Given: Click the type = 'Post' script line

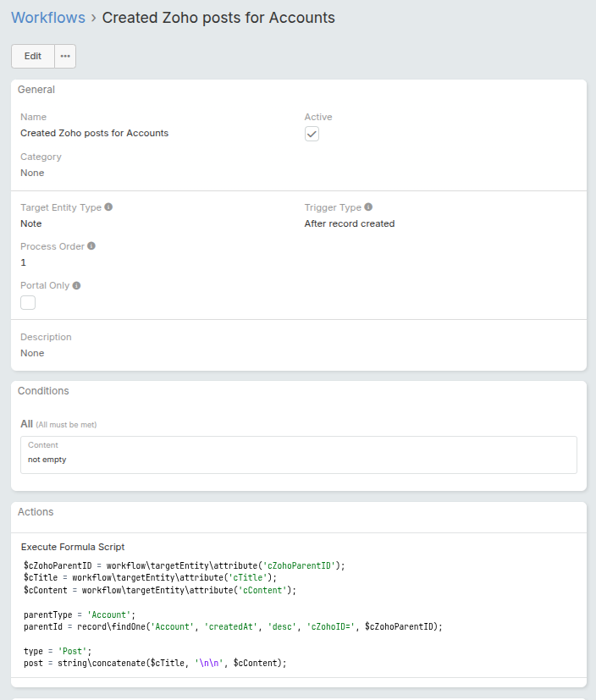Looking at the screenshot, I should click(x=58, y=652).
